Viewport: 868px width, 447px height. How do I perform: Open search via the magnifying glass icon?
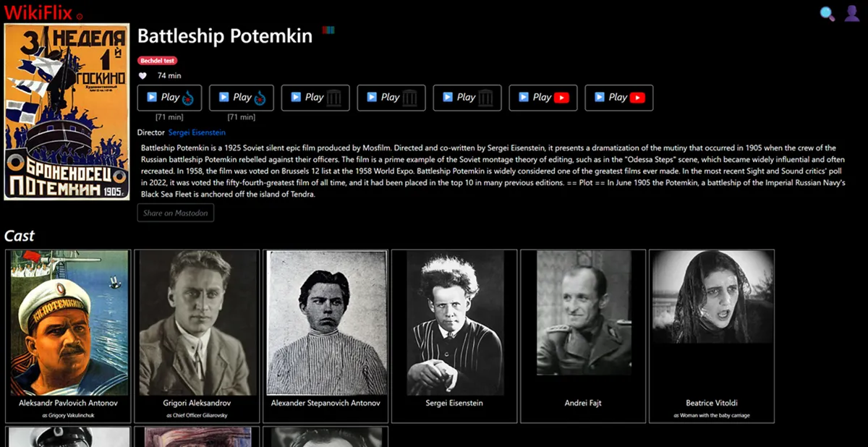click(x=827, y=14)
